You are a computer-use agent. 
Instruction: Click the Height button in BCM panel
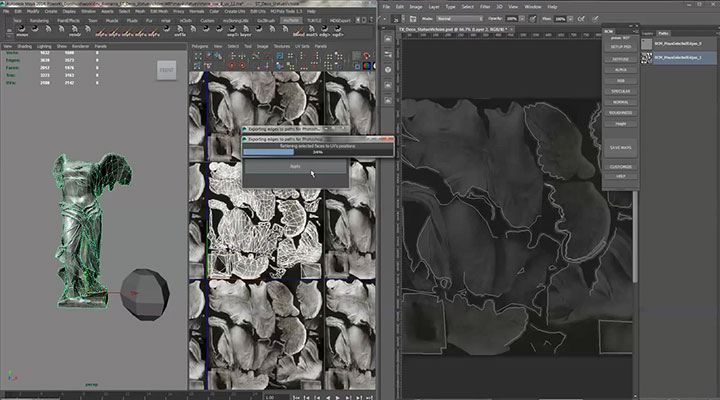click(x=620, y=124)
